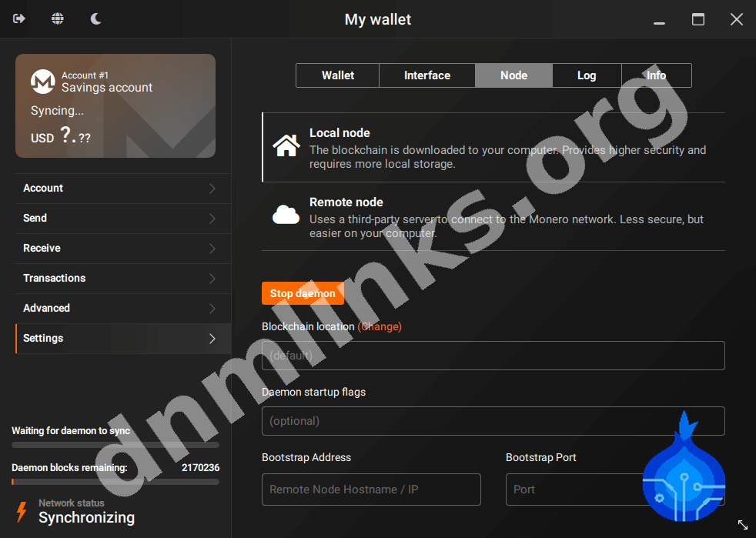Click the Change blockchain location link
This screenshot has height=538, width=756.
[380, 326]
